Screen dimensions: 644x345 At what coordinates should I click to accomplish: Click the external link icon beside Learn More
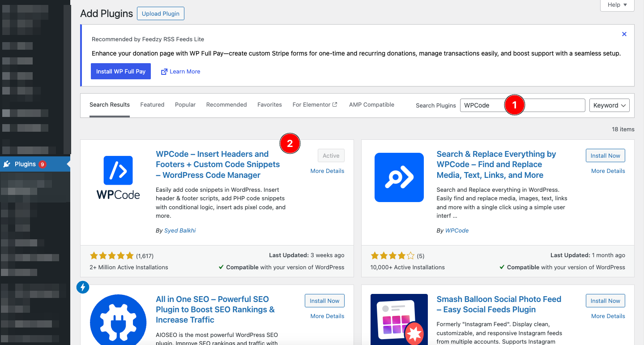[x=164, y=72]
